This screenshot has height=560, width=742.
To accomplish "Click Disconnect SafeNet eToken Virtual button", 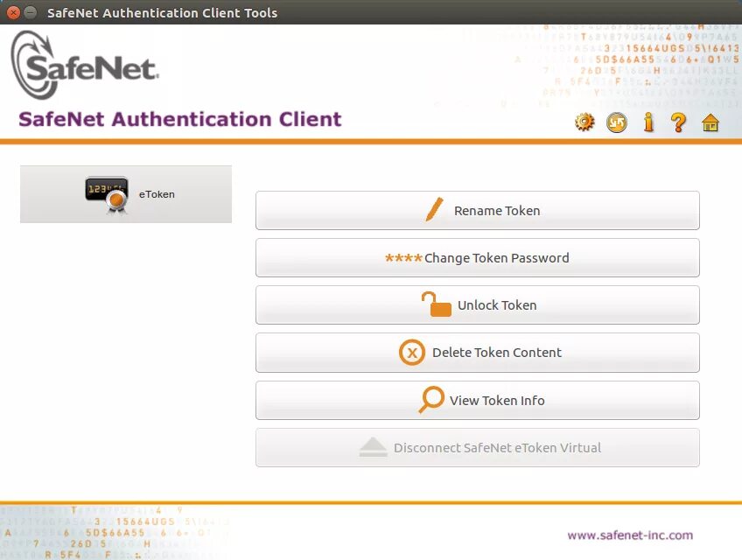I will pos(478,448).
